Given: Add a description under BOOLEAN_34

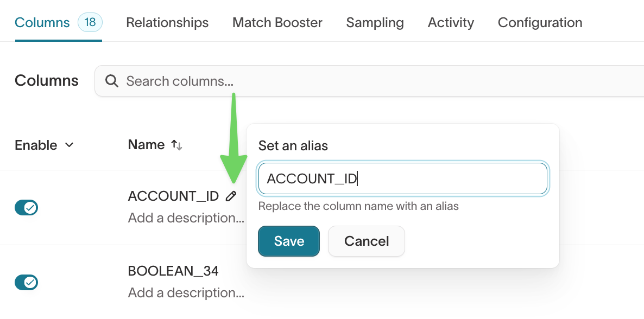Looking at the screenshot, I should 186,293.
